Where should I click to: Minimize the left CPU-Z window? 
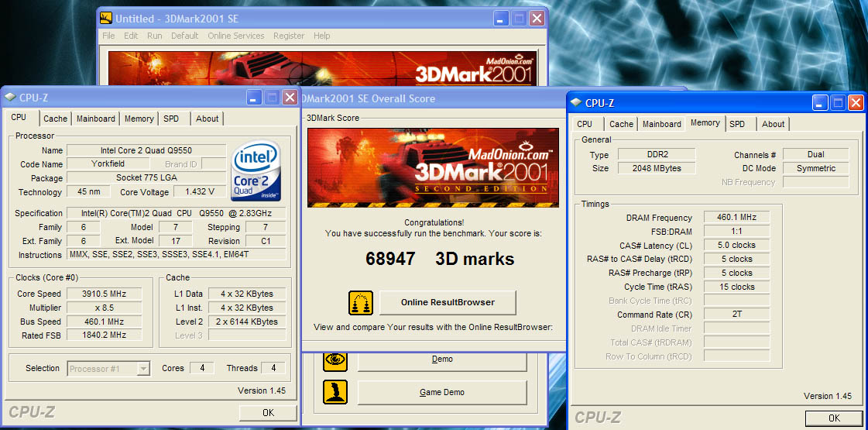click(254, 98)
